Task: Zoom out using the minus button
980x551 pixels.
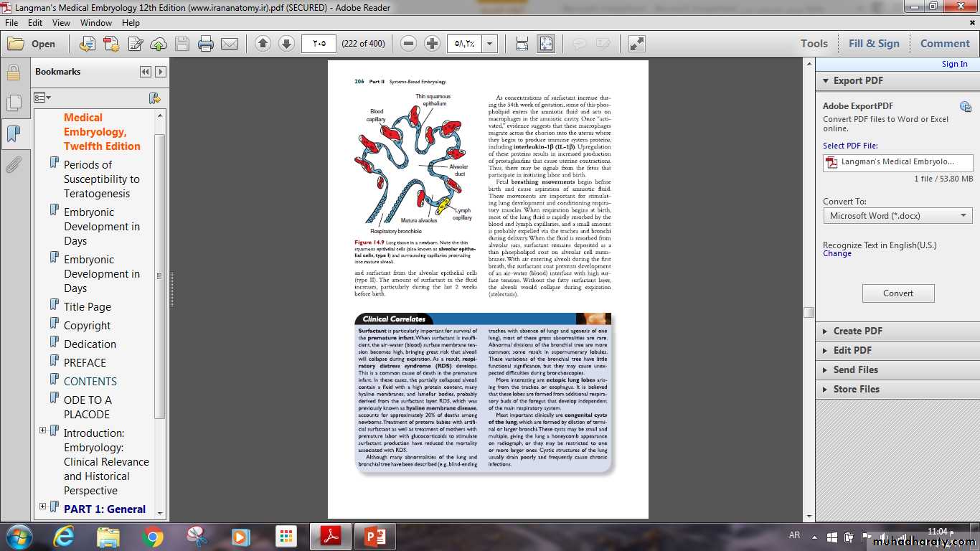Action: (x=408, y=44)
